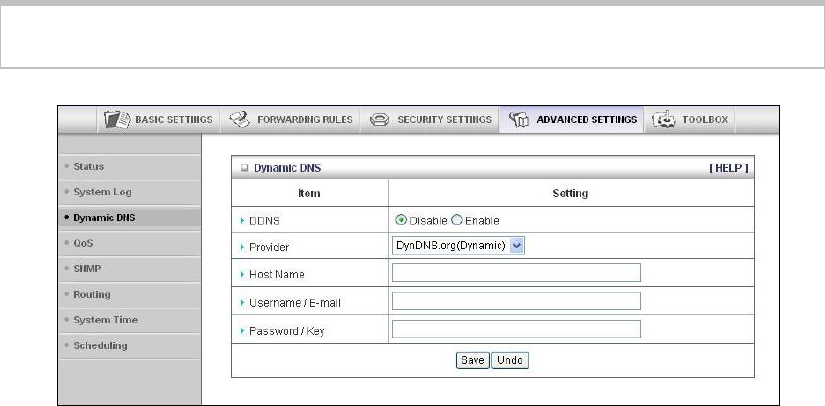The height and width of the screenshot is (406, 825).
Task: Select the DDNS Enable radio button
Action: tap(457, 220)
